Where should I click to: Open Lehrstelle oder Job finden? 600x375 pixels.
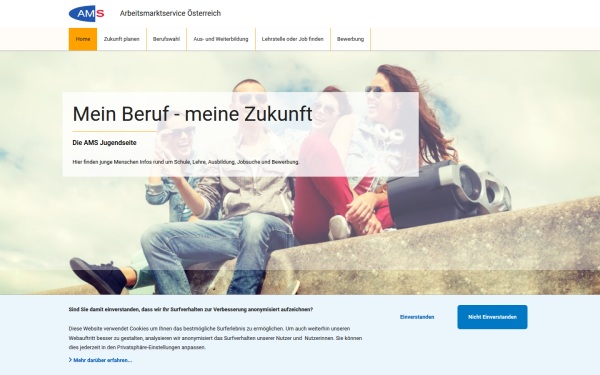pyautogui.click(x=293, y=39)
